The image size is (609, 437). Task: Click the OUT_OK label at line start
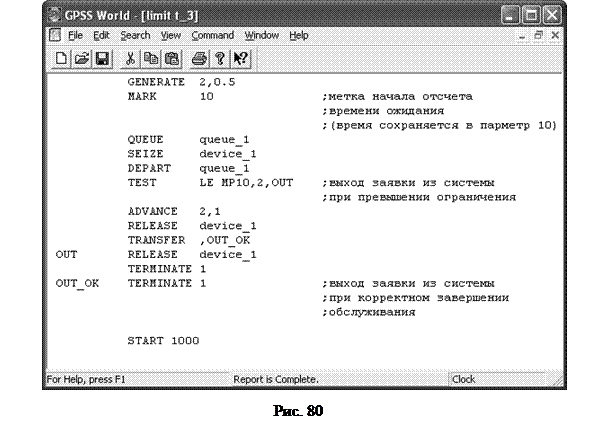[77, 284]
